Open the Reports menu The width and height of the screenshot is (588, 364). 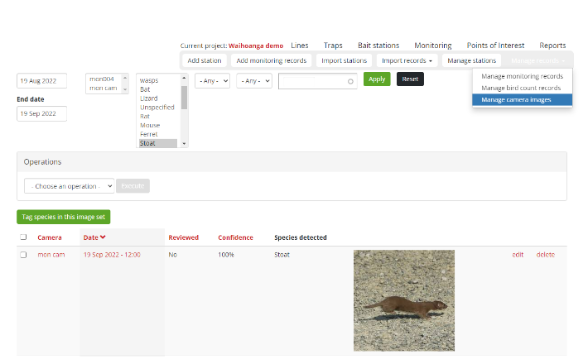tap(552, 45)
